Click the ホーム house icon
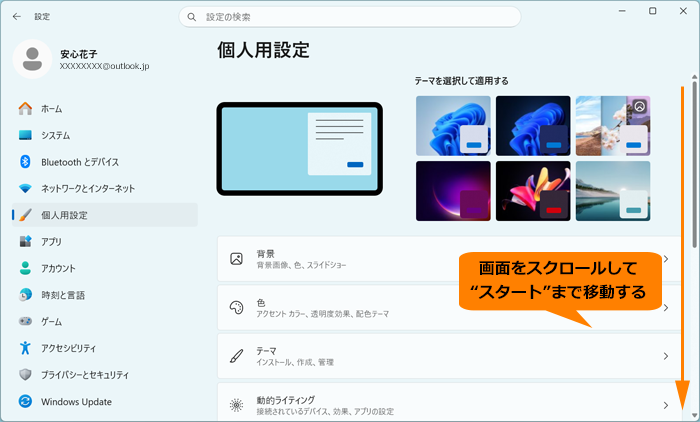700x422 pixels. point(25,109)
